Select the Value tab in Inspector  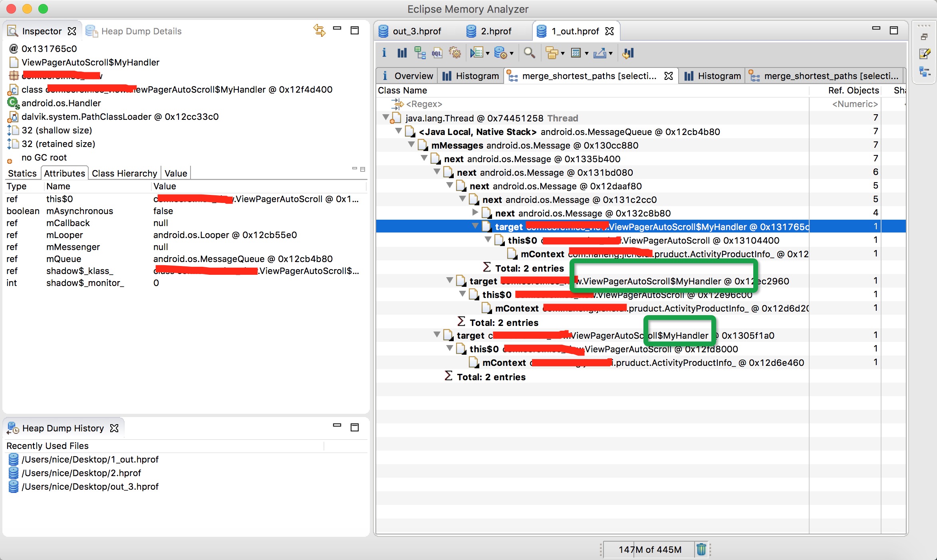(176, 173)
